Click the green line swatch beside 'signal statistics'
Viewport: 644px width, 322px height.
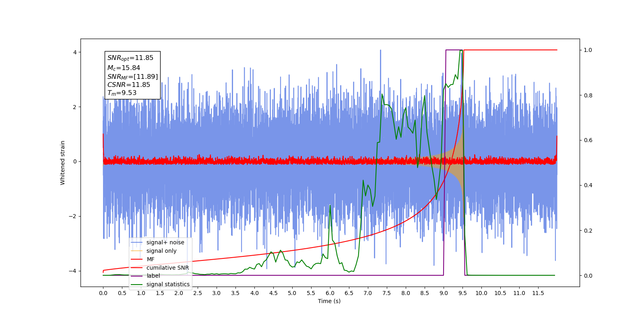(x=137, y=284)
